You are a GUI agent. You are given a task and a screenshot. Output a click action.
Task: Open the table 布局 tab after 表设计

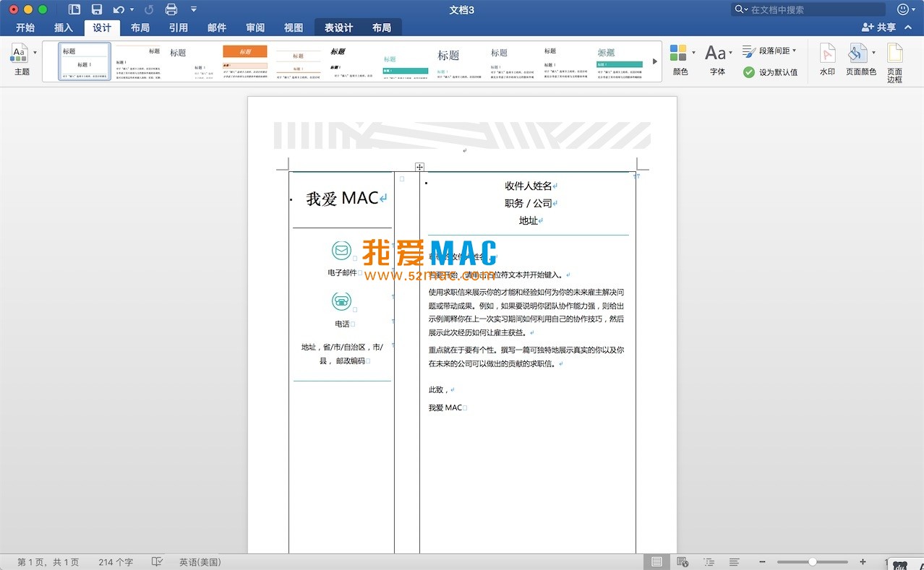[x=382, y=27]
